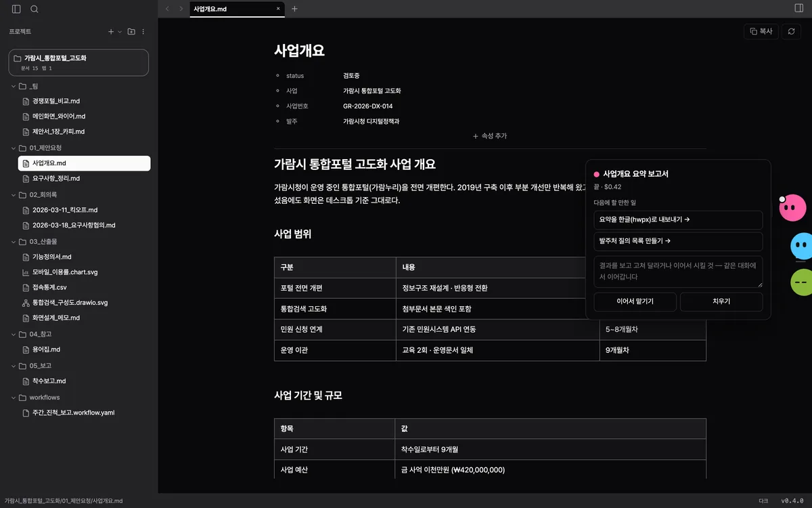Click the 5~8개월차 table cell
Image resolution: width=812 pixels, height=508 pixels.
[652, 329]
